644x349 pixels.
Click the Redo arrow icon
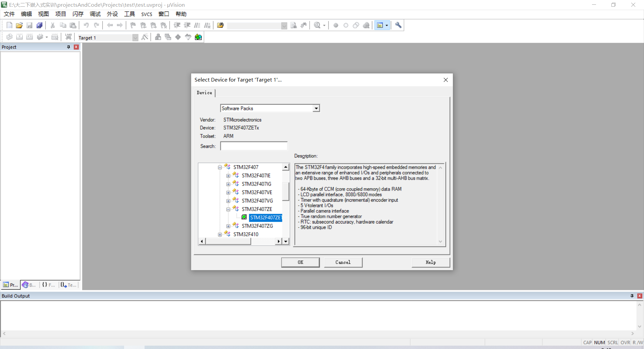pyautogui.click(x=97, y=25)
